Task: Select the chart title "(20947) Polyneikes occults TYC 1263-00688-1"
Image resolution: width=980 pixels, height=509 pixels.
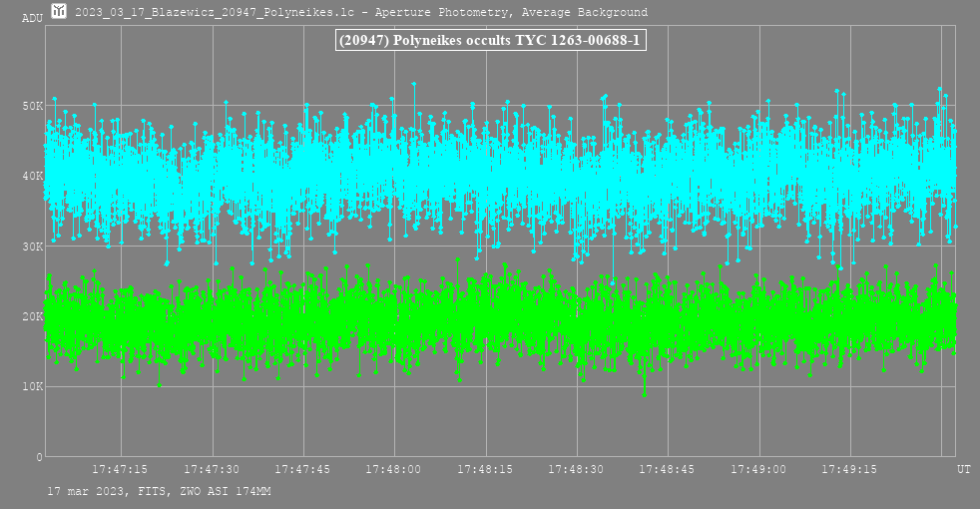Action: point(490,41)
